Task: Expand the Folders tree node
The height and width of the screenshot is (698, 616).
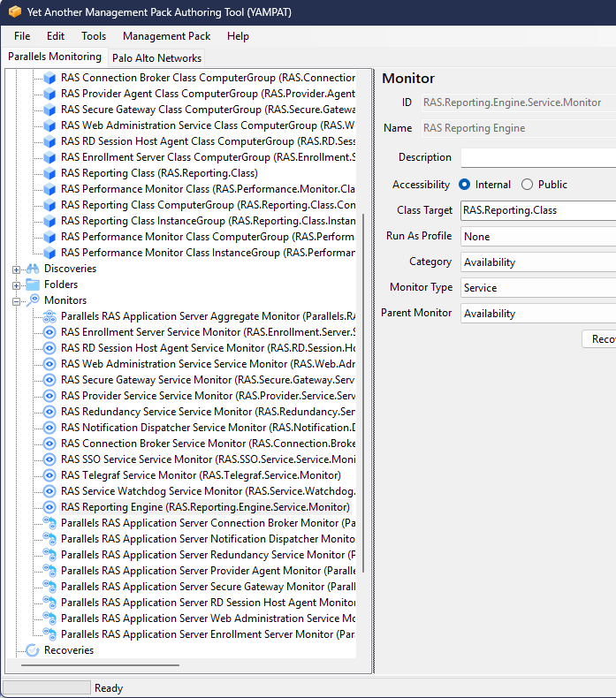Action: 17,285
